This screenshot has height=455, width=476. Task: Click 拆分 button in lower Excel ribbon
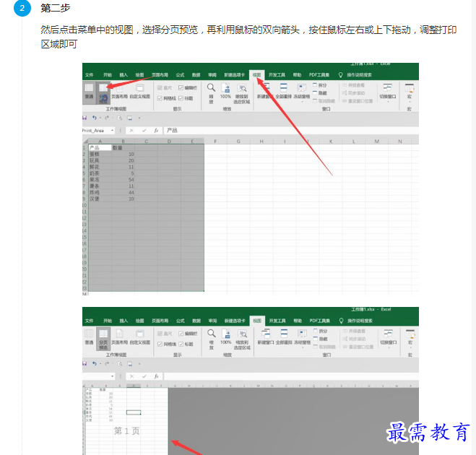coord(320,331)
